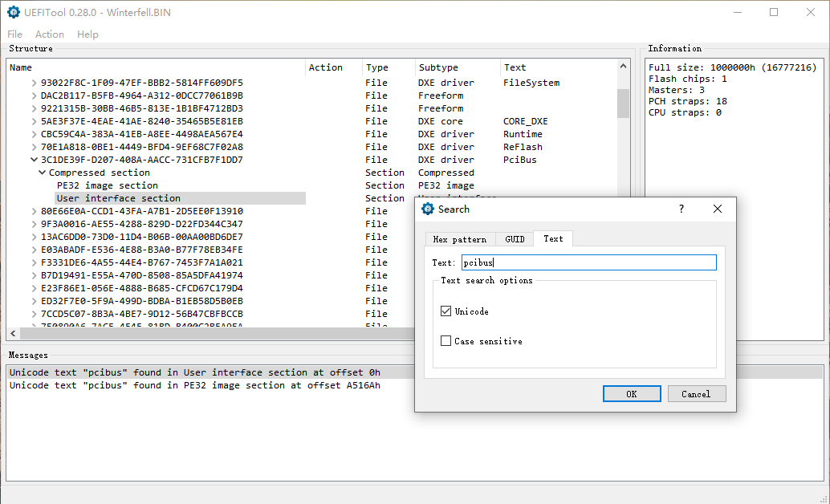
Task: Click the ReFlash text cell
Action: coord(523,147)
